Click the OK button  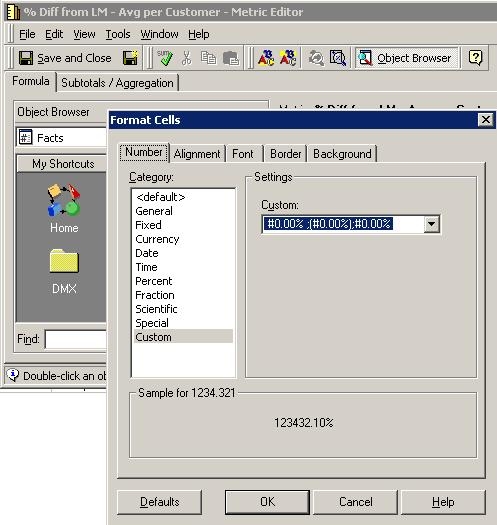(x=267, y=502)
